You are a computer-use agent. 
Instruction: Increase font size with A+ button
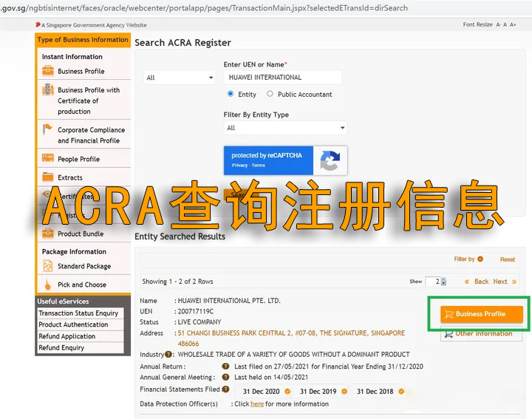513,24
